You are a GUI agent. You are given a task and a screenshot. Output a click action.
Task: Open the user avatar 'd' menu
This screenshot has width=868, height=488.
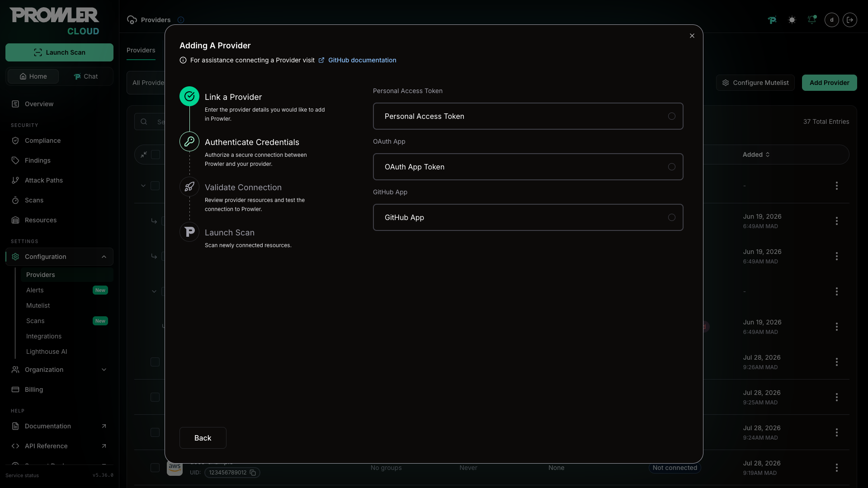[x=832, y=20]
